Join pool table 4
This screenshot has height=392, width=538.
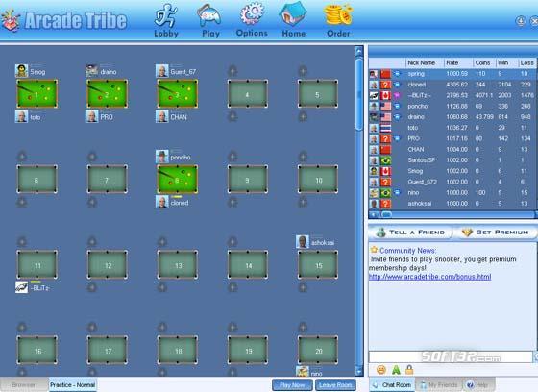tap(248, 94)
